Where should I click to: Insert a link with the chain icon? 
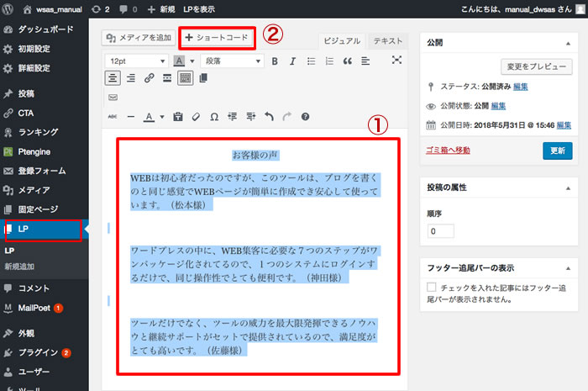click(x=149, y=78)
